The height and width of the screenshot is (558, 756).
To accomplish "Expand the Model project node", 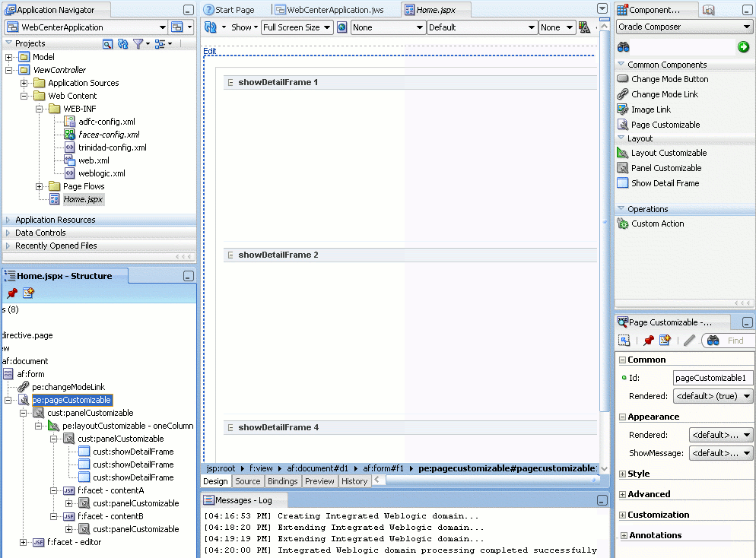I will [x=8, y=57].
